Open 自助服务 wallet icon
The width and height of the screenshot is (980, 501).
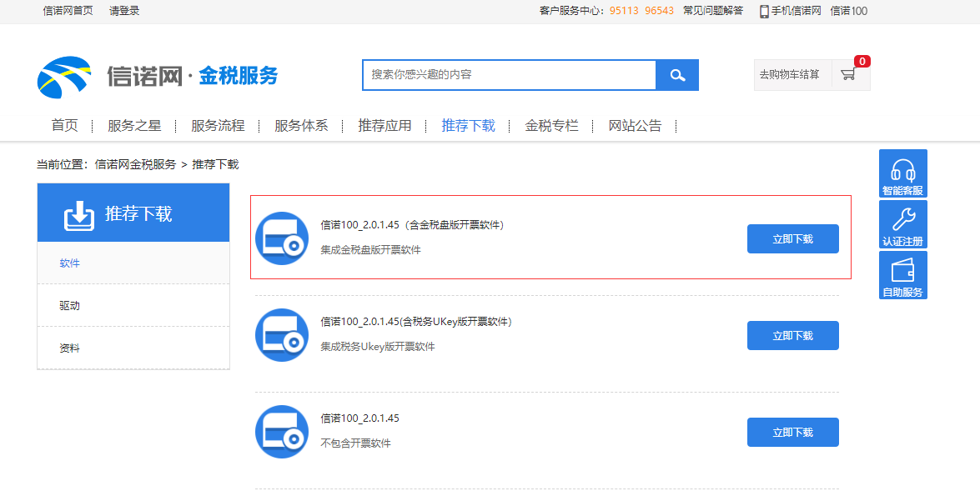(x=903, y=275)
